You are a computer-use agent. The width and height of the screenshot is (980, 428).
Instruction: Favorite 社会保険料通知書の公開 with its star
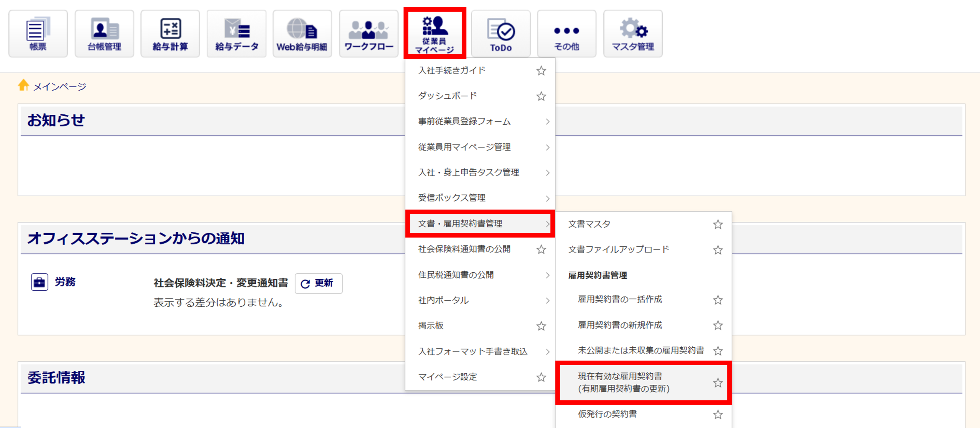coord(541,249)
